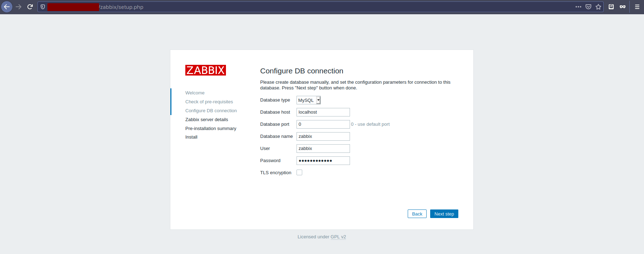Click the 'User' field label
Image resolution: width=644 pixels, height=254 pixels.
(265, 149)
